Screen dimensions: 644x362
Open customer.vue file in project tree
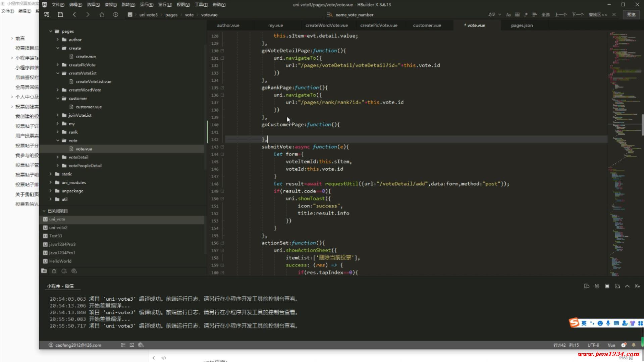[x=89, y=107]
